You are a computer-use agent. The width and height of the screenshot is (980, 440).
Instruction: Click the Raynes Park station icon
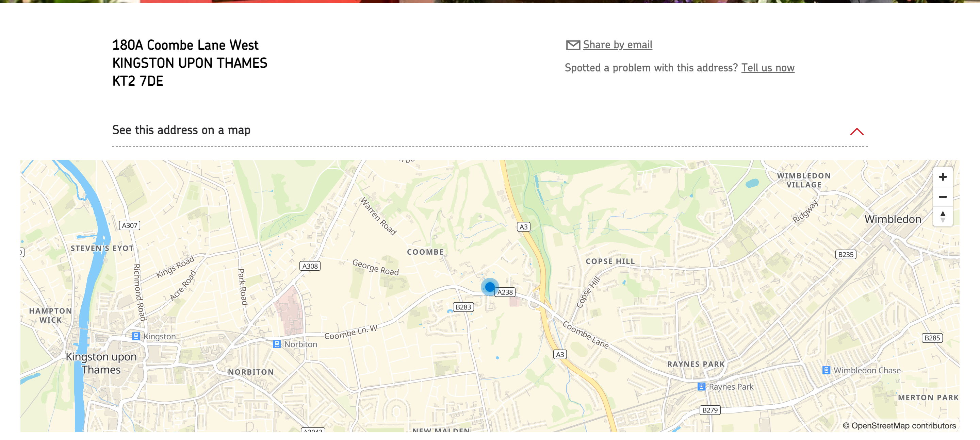click(701, 386)
